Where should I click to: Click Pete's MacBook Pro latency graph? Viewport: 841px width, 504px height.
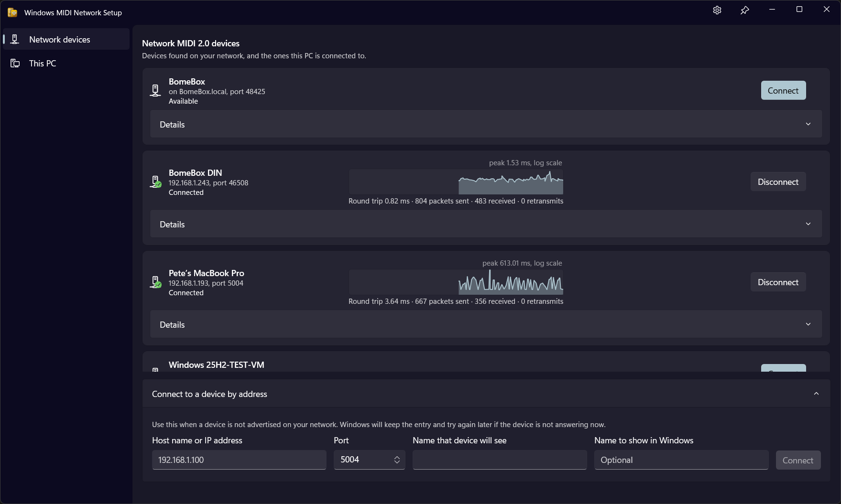(x=456, y=282)
